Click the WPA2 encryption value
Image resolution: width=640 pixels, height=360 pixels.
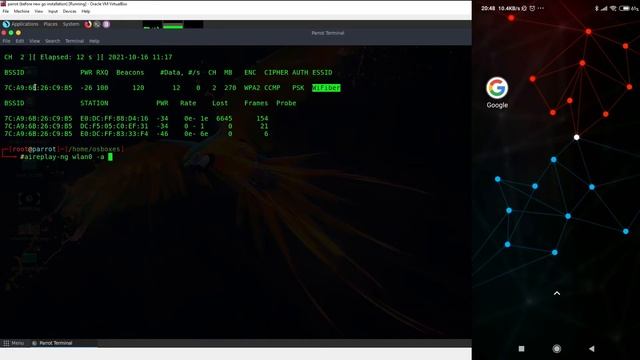coord(252,88)
